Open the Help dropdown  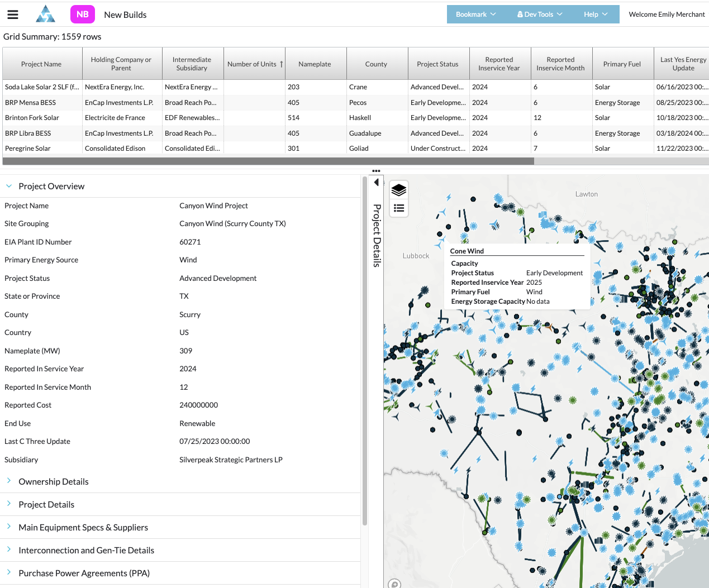tap(595, 14)
